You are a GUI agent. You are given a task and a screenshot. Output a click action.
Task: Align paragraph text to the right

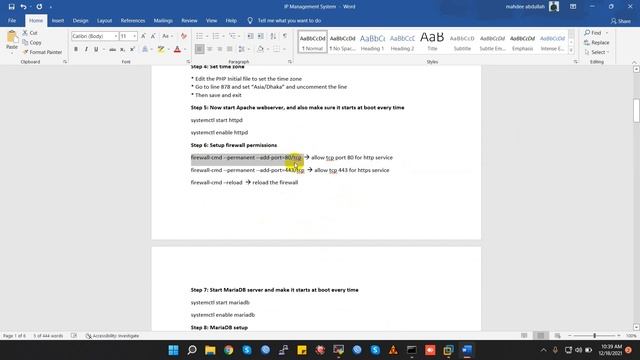click(x=220, y=49)
